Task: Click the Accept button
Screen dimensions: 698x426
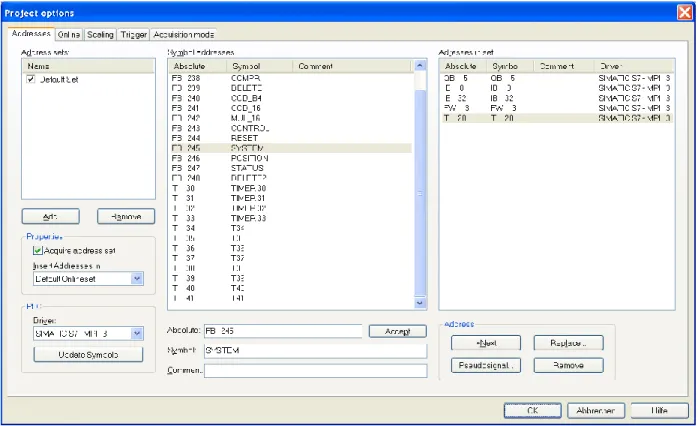Action: [x=398, y=331]
